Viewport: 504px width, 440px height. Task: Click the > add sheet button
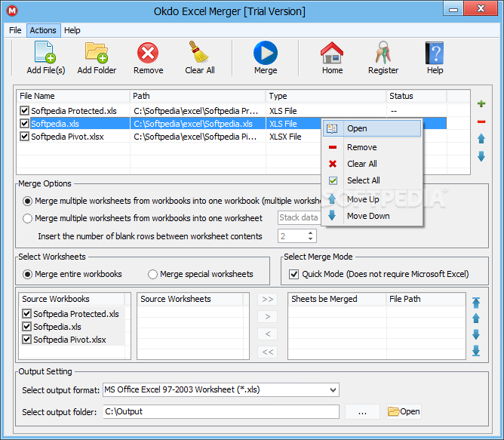(267, 316)
